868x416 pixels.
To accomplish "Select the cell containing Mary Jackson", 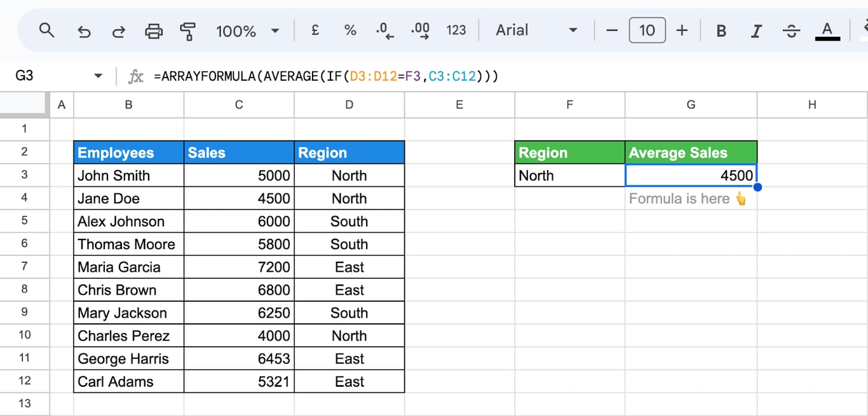I will tap(129, 312).
